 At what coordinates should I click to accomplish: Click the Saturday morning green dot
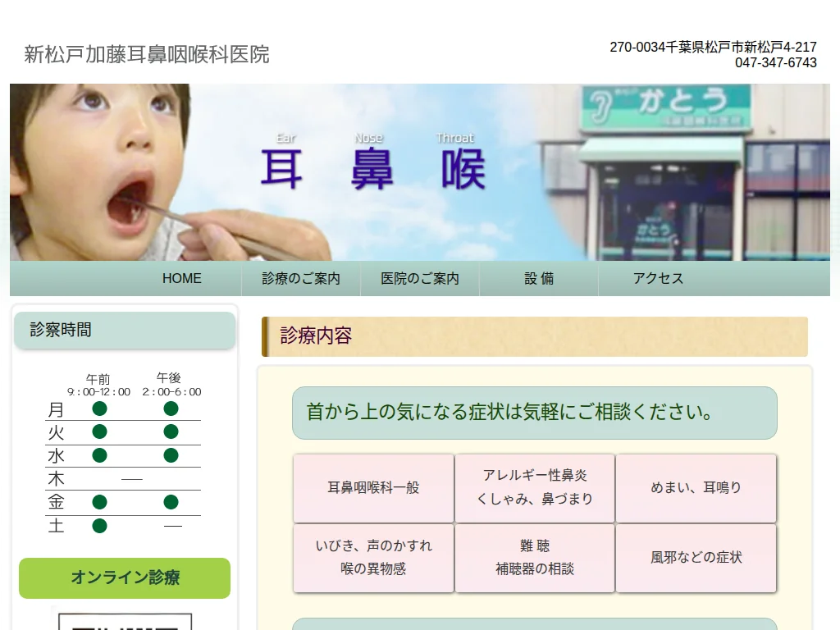tap(99, 526)
